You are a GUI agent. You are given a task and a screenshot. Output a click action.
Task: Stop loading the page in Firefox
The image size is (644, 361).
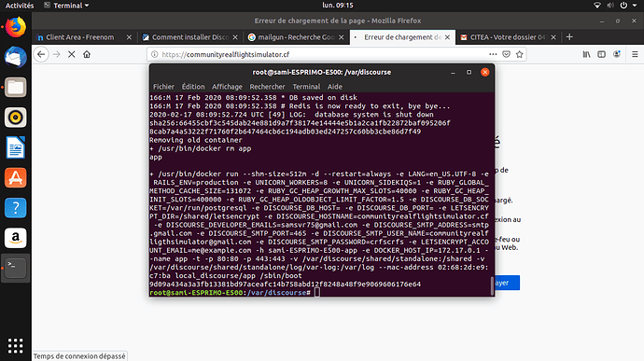72,54
